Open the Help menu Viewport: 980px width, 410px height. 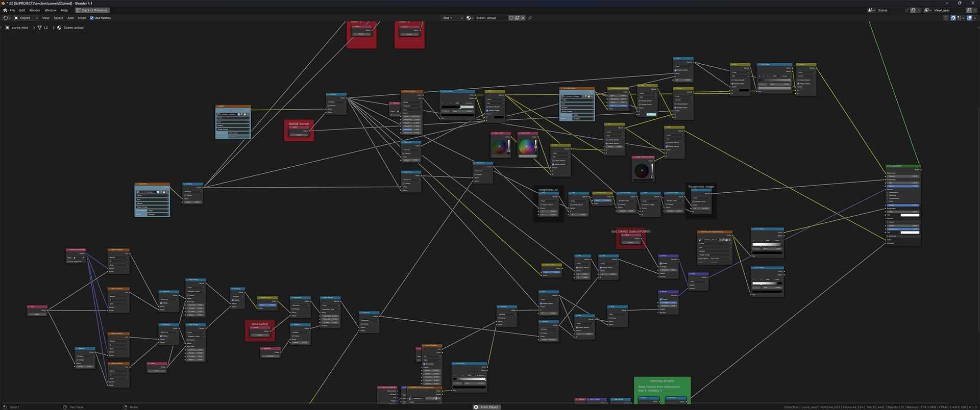click(64, 10)
